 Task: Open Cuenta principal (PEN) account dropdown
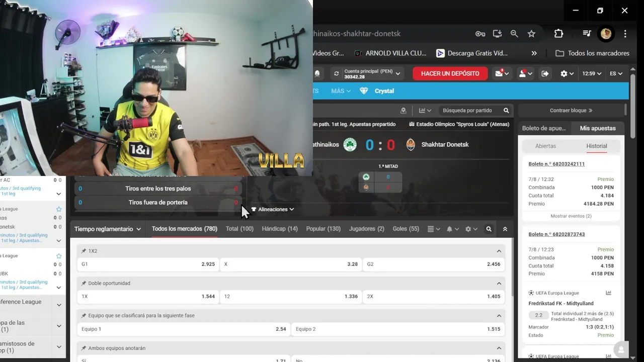[372, 74]
